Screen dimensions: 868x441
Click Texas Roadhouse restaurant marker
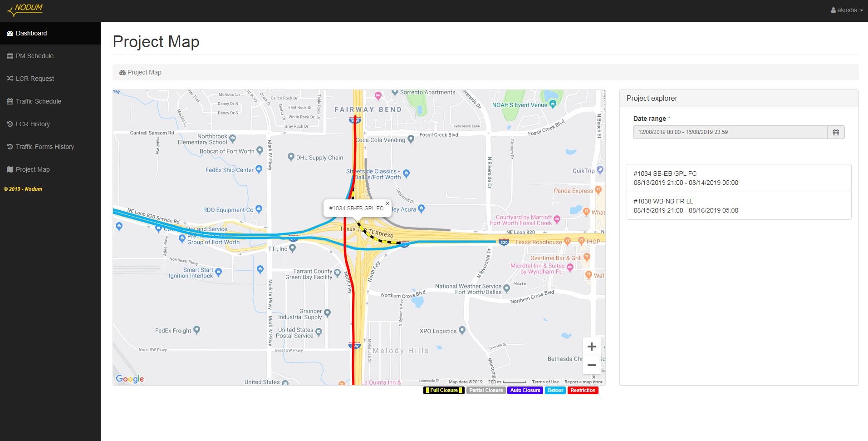point(567,241)
